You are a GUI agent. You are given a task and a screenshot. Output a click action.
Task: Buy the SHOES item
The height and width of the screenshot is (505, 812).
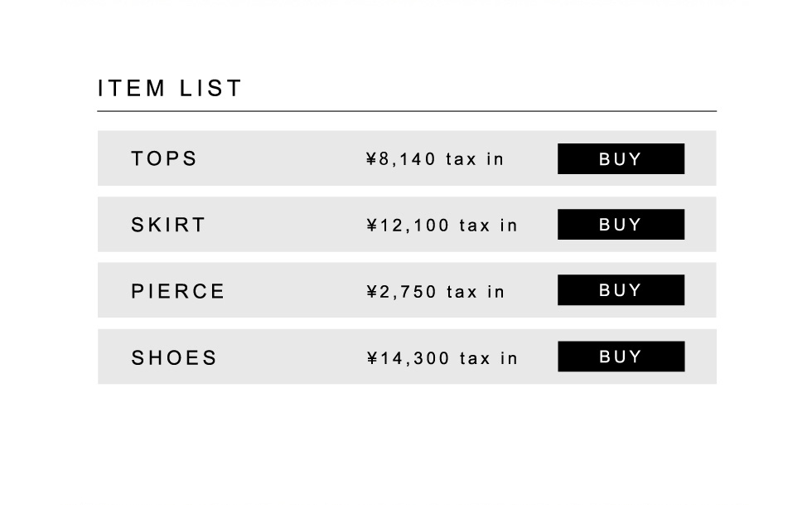pyautogui.click(x=621, y=357)
